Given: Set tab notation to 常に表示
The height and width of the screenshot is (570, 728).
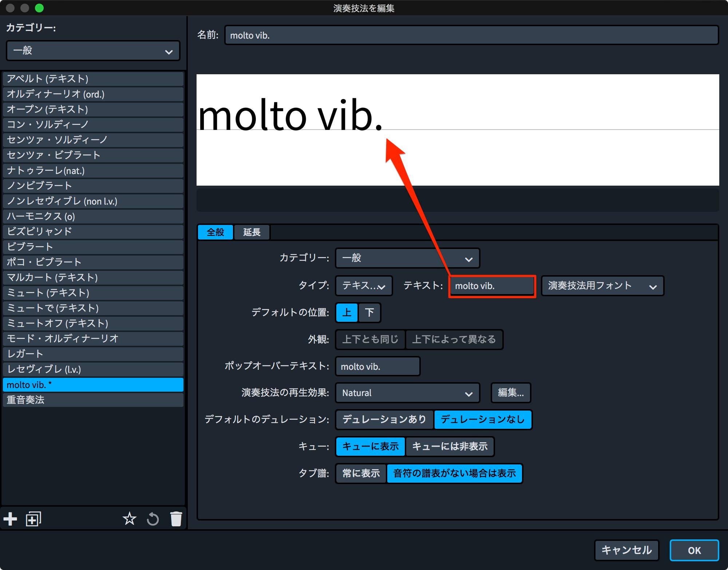Looking at the screenshot, I should tap(361, 473).
